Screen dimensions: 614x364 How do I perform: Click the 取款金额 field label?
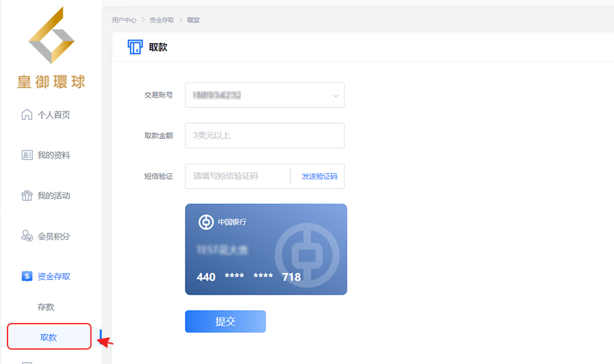[159, 135]
